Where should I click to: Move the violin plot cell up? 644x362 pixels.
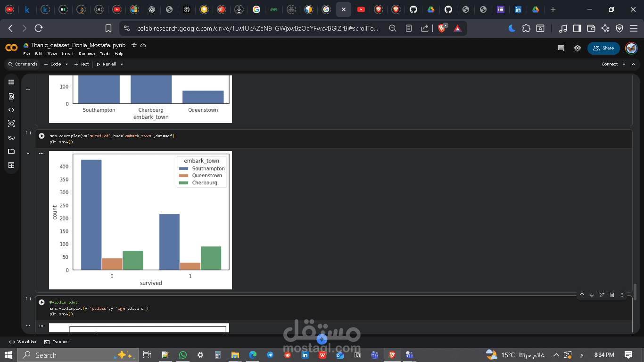[582, 295]
